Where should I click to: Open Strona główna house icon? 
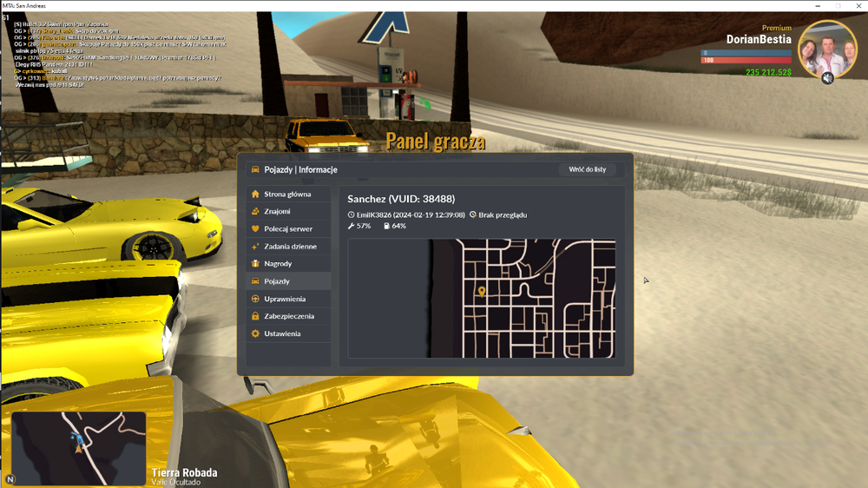coord(255,194)
